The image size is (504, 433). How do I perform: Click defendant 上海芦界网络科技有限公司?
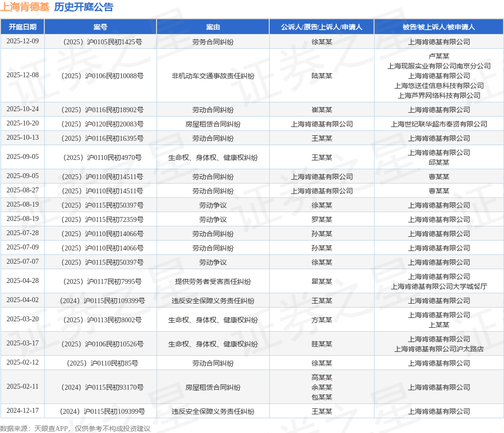tap(439, 95)
